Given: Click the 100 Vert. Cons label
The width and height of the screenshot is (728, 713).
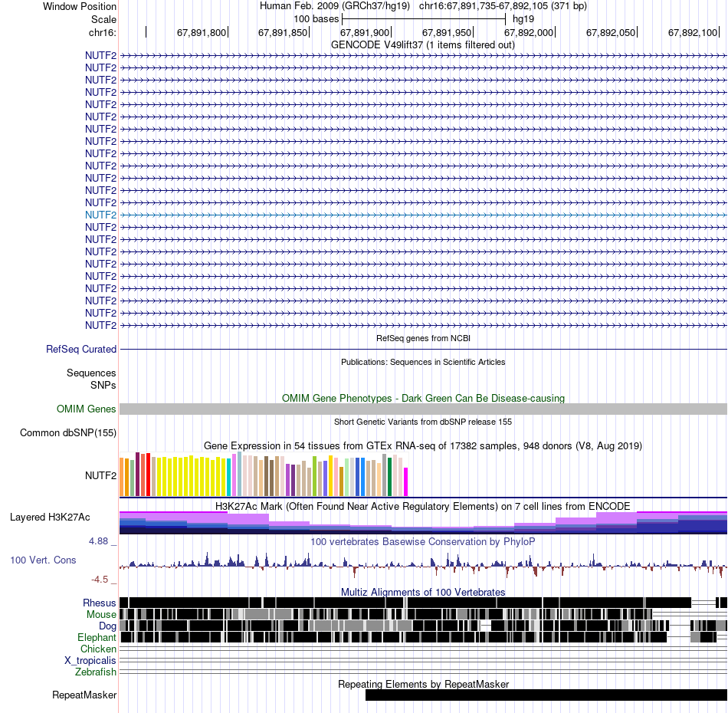Looking at the screenshot, I should pos(43,560).
